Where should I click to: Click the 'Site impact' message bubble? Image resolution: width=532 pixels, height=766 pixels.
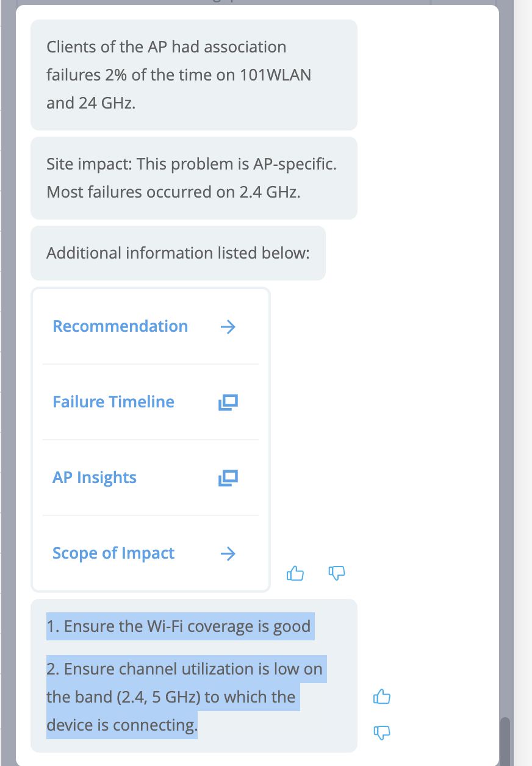(x=193, y=178)
